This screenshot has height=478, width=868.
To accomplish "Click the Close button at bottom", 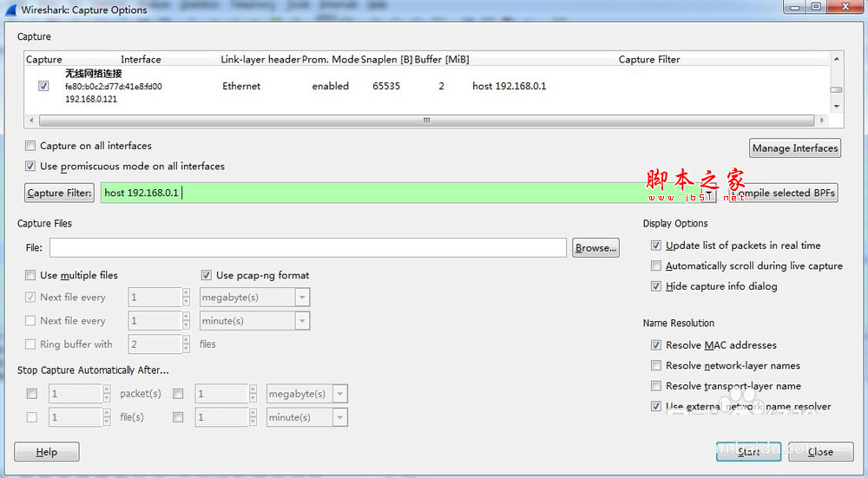I will (x=820, y=452).
